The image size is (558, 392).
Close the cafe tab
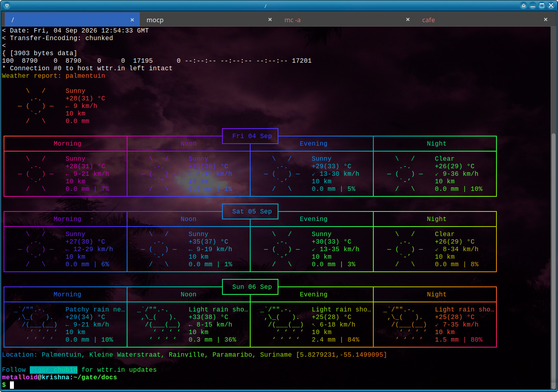tap(546, 19)
